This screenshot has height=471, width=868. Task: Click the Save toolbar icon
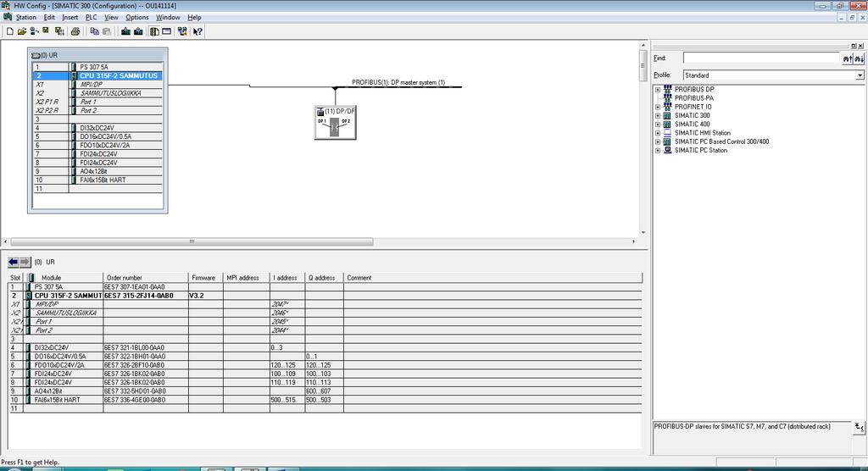click(x=46, y=31)
